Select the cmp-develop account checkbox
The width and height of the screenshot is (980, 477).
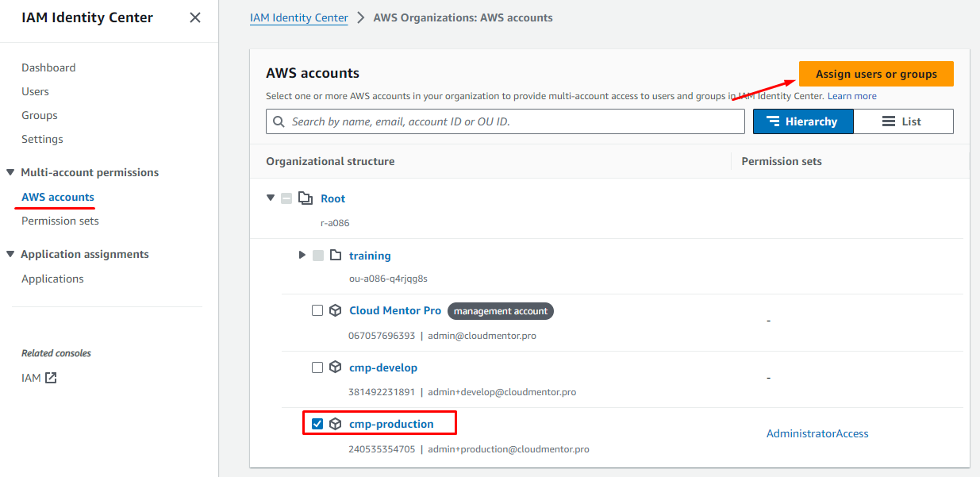click(x=317, y=368)
